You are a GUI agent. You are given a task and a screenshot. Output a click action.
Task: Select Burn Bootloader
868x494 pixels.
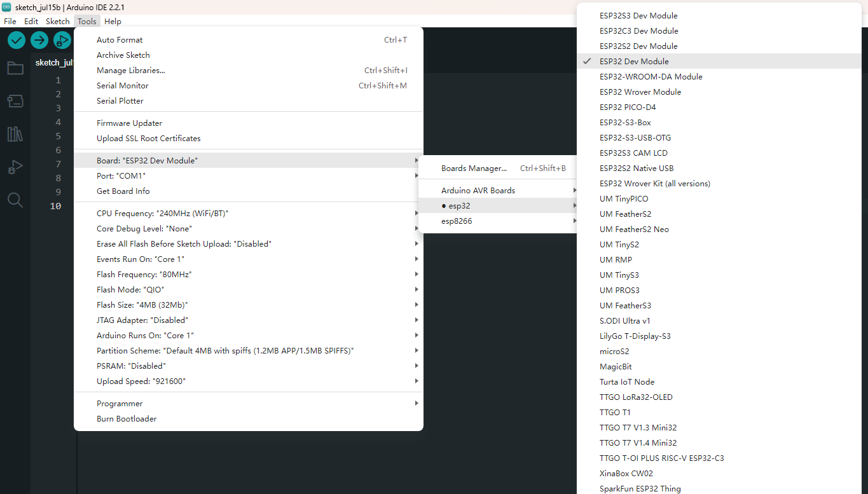[x=249, y=419]
